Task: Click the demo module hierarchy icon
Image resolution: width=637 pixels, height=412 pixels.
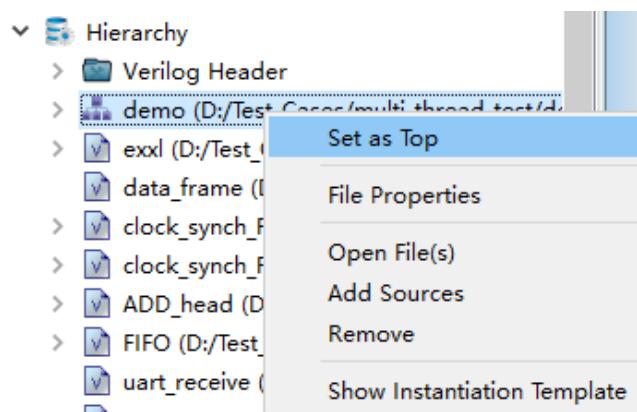Action: 97,108
